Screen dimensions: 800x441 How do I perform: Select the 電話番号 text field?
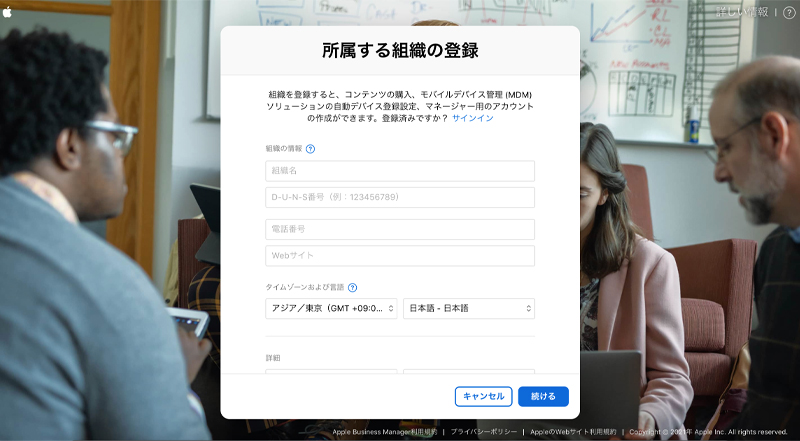[400, 229]
